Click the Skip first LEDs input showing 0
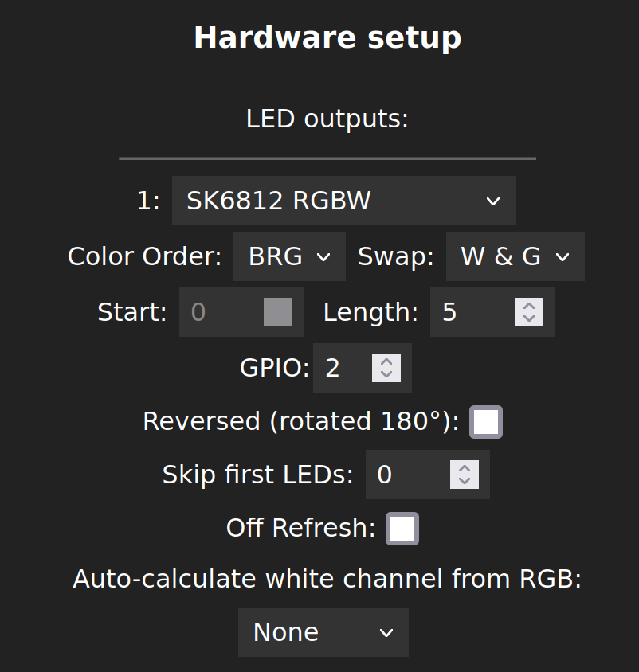 coord(398,475)
